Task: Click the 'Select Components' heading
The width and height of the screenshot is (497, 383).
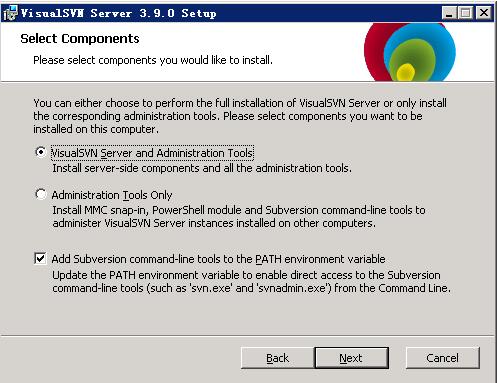Action: (x=80, y=39)
